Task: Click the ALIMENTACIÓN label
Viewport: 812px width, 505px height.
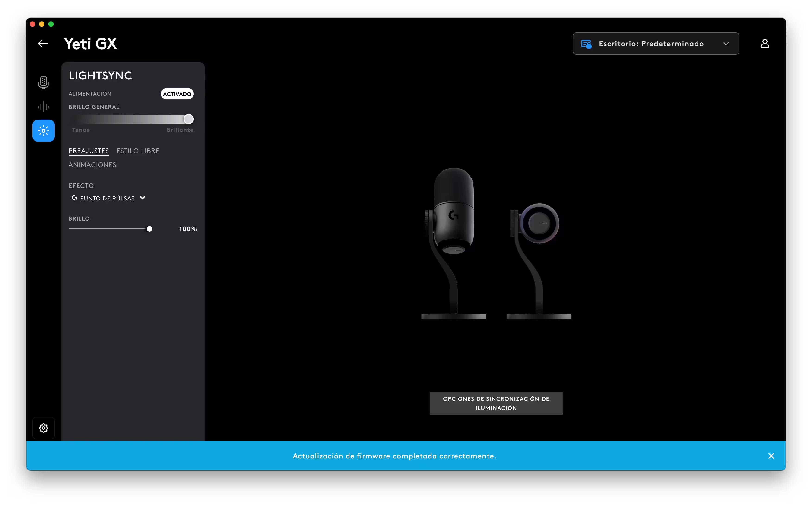Action: click(90, 94)
